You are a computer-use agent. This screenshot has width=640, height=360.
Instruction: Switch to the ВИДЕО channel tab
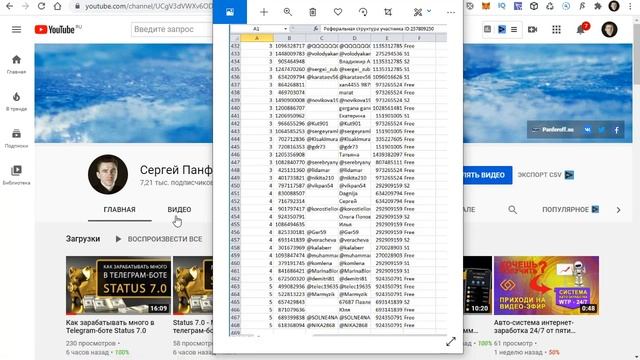coord(179,209)
